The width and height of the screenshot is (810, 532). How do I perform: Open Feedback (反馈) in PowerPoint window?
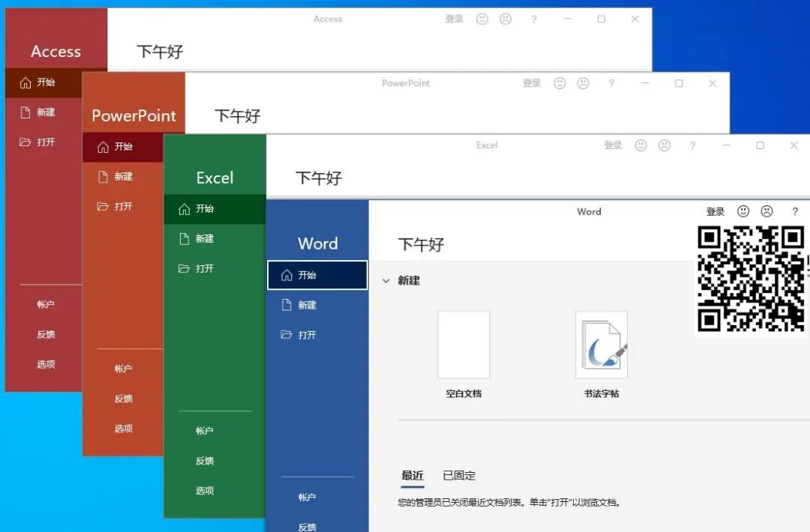coord(123,399)
